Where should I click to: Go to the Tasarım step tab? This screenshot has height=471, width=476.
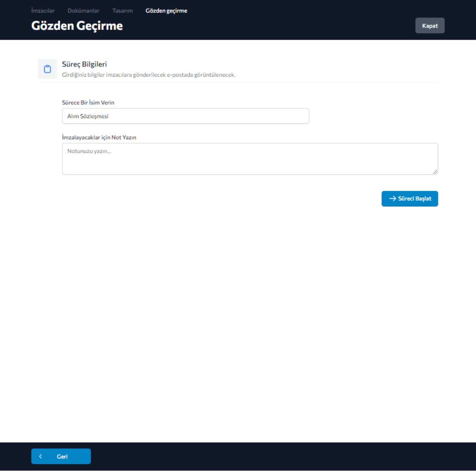click(x=122, y=11)
